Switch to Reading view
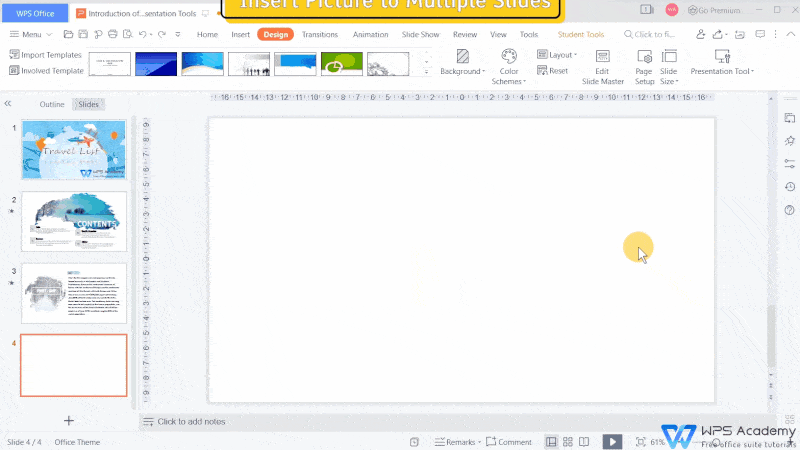This screenshot has height=450, width=800. pos(585,441)
